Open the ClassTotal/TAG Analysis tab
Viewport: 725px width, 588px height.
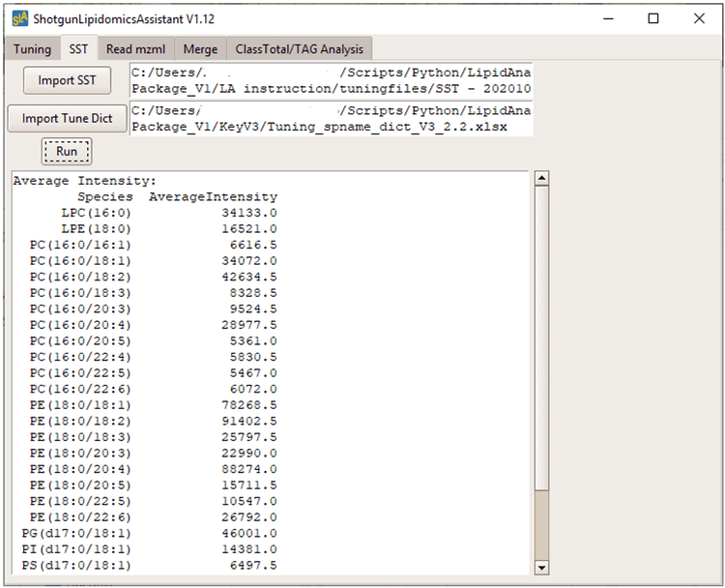(x=299, y=49)
